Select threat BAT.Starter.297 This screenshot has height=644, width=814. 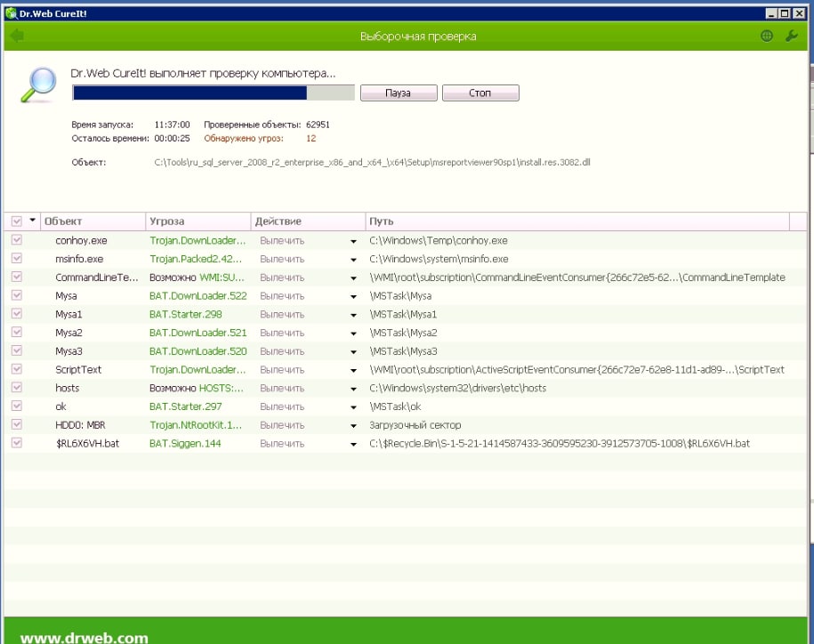coord(185,407)
